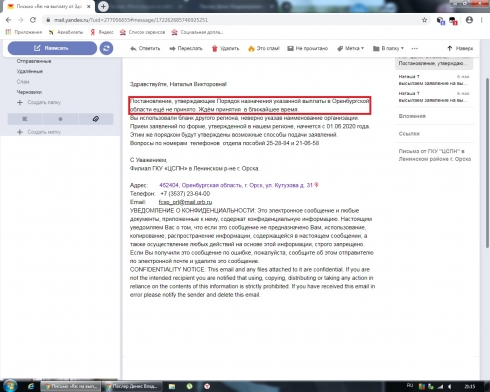Click Удалить to delete the letter
Screen dimensions: 490x392
click(225, 48)
